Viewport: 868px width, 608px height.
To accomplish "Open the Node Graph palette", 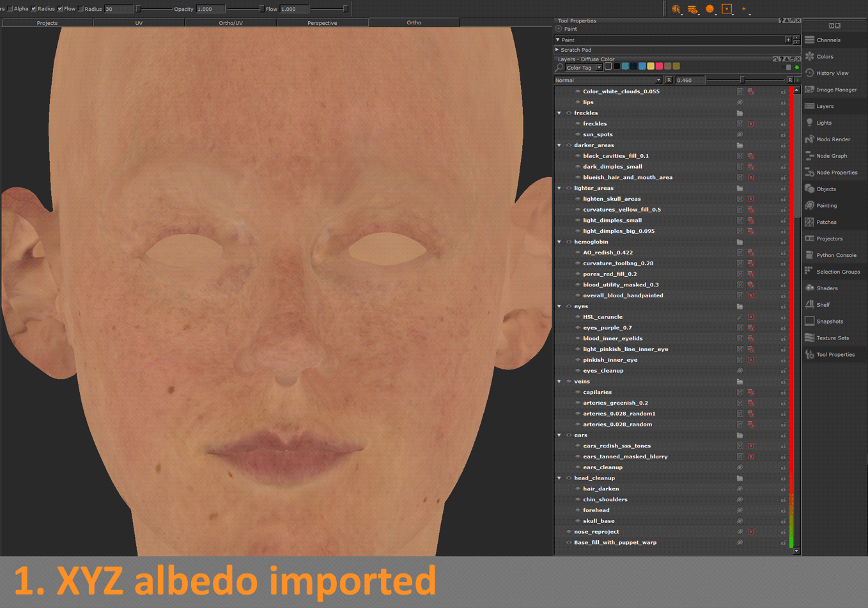I will tap(831, 156).
